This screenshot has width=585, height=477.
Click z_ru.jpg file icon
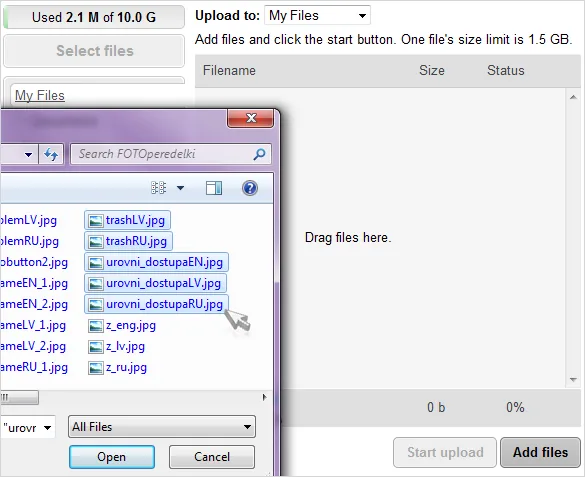(96, 368)
